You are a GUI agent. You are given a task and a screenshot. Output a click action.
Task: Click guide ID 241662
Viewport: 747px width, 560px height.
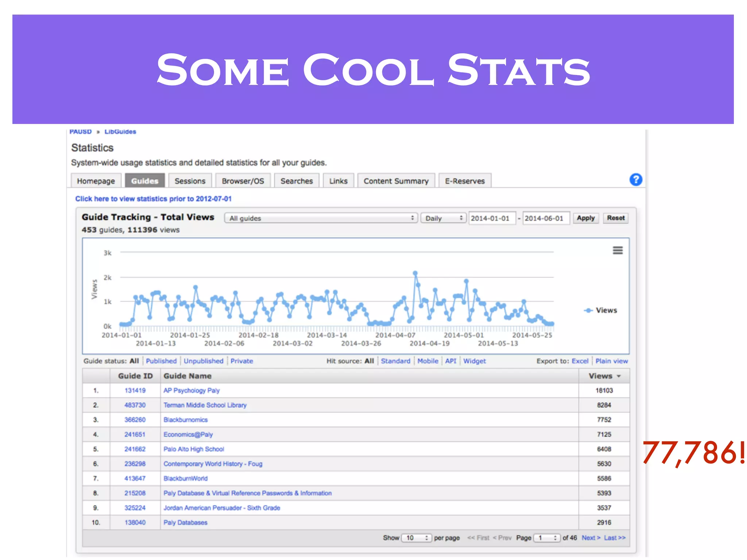pos(135,449)
